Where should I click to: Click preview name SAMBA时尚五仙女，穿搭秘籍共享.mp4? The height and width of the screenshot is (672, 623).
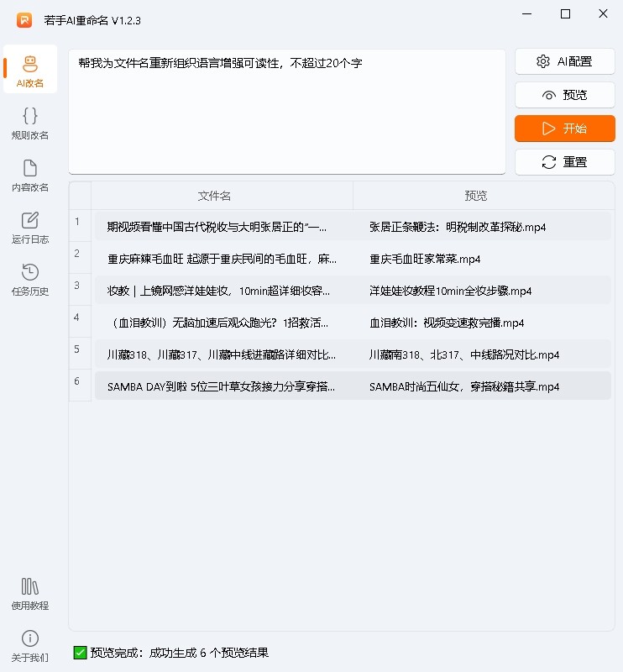[464, 386]
